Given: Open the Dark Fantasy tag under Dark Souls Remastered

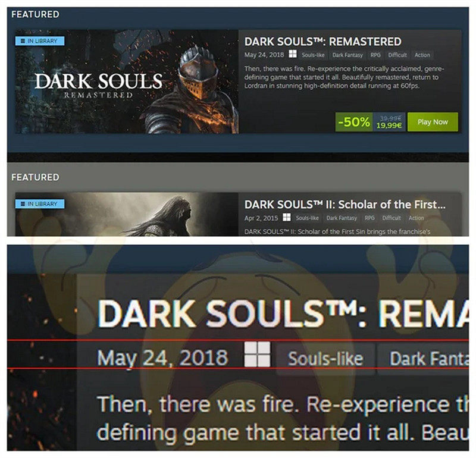Looking at the screenshot, I should 347,55.
